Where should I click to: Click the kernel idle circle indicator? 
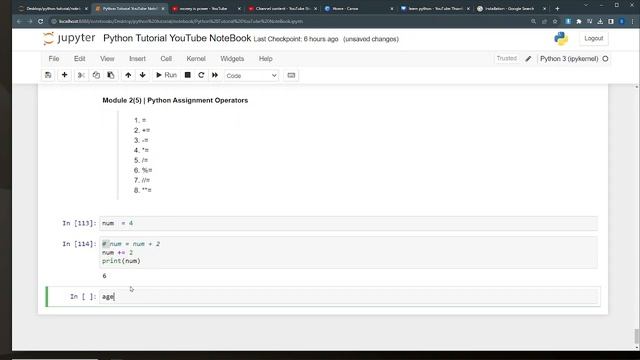(x=605, y=59)
